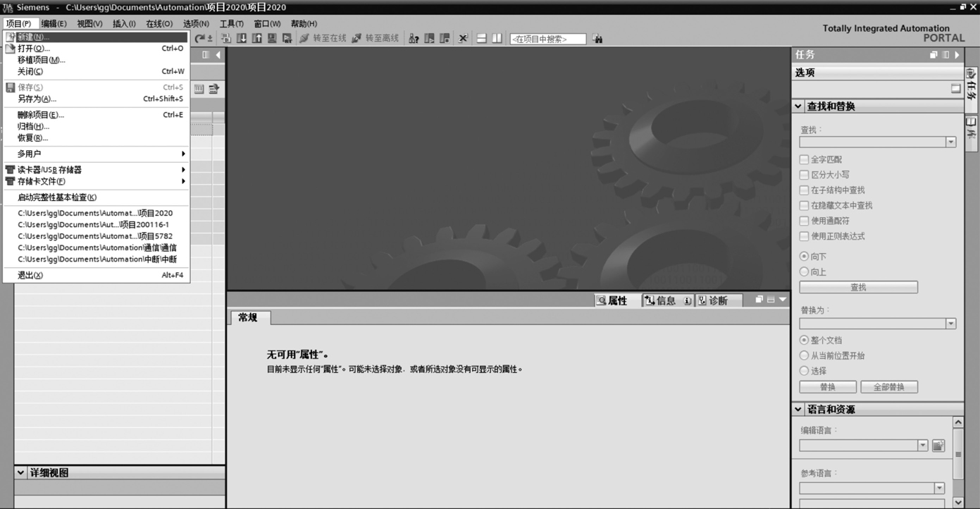Split editor space horizontally icon
980x509 pixels.
(x=482, y=38)
